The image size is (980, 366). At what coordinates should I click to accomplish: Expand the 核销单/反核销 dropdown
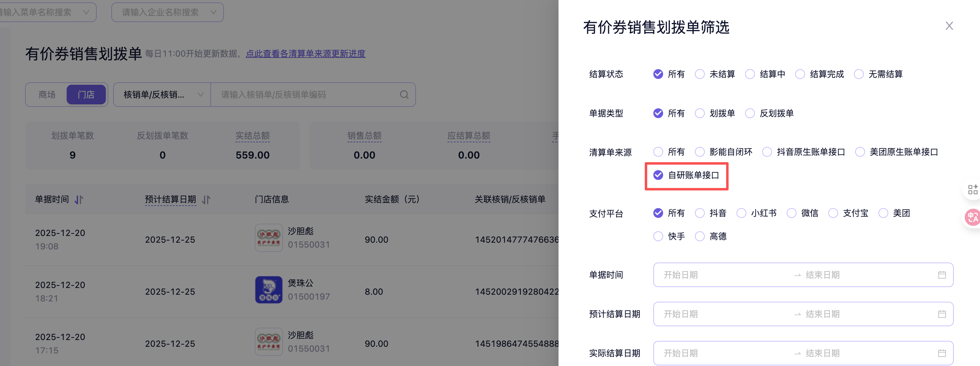point(162,95)
